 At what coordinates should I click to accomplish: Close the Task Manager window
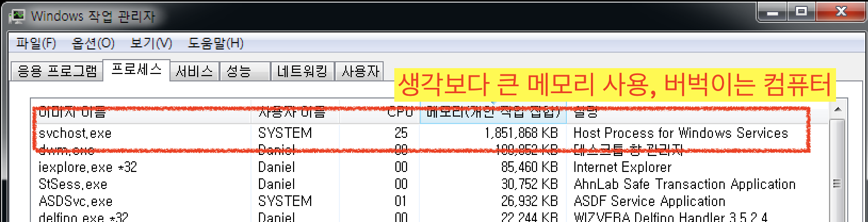coord(841,12)
